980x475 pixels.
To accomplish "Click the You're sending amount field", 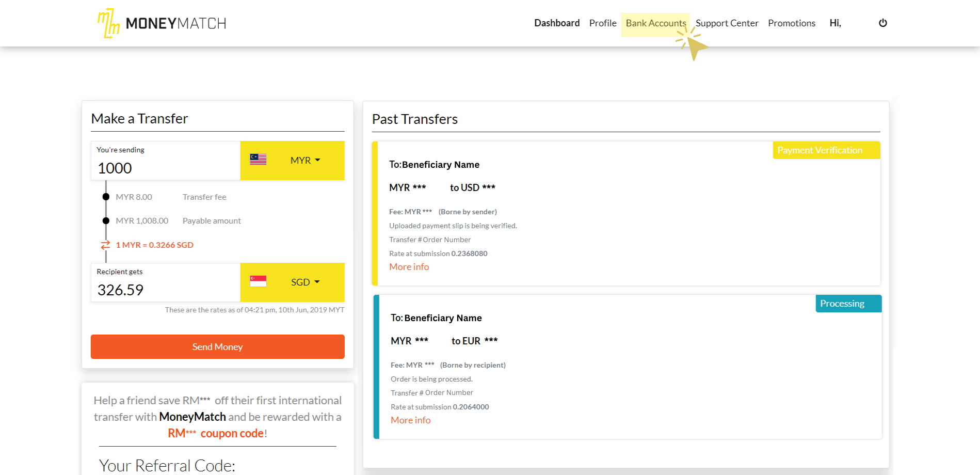I will point(166,161).
